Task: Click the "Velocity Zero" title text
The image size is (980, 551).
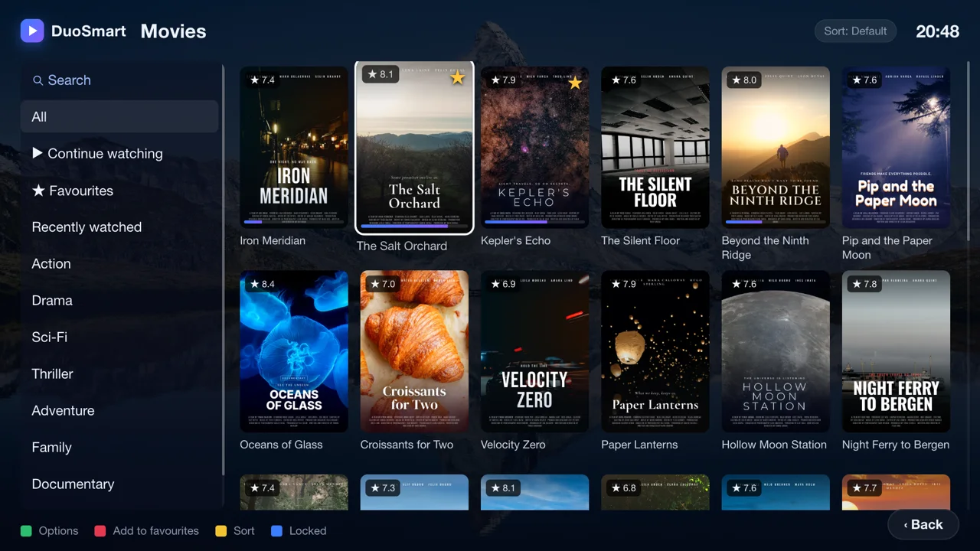Action: coord(513,445)
